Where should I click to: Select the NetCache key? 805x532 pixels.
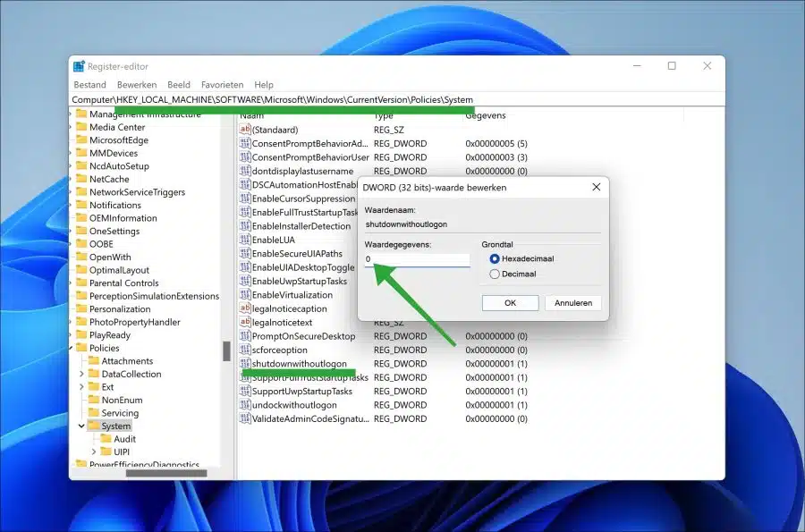109,179
